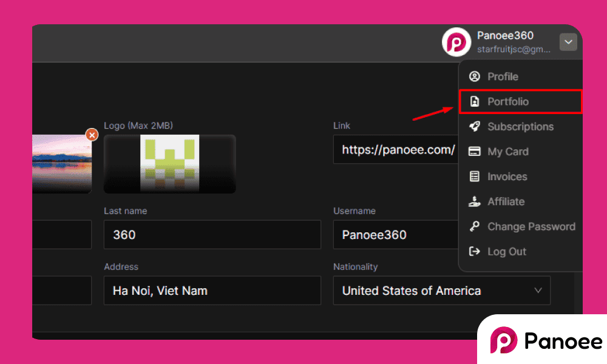The width and height of the screenshot is (607, 364).
Task: Select Subscriptions from the account menu
Action: 520,127
